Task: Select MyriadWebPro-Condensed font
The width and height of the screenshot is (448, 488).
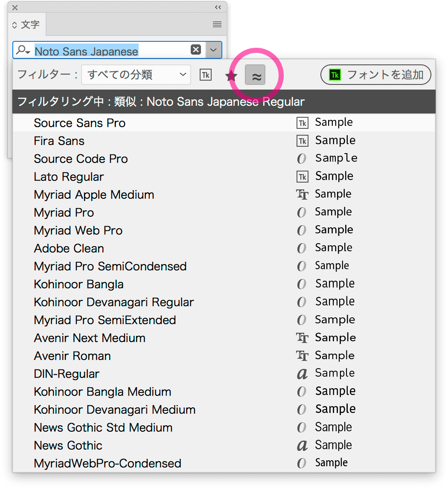Action: coord(224,463)
